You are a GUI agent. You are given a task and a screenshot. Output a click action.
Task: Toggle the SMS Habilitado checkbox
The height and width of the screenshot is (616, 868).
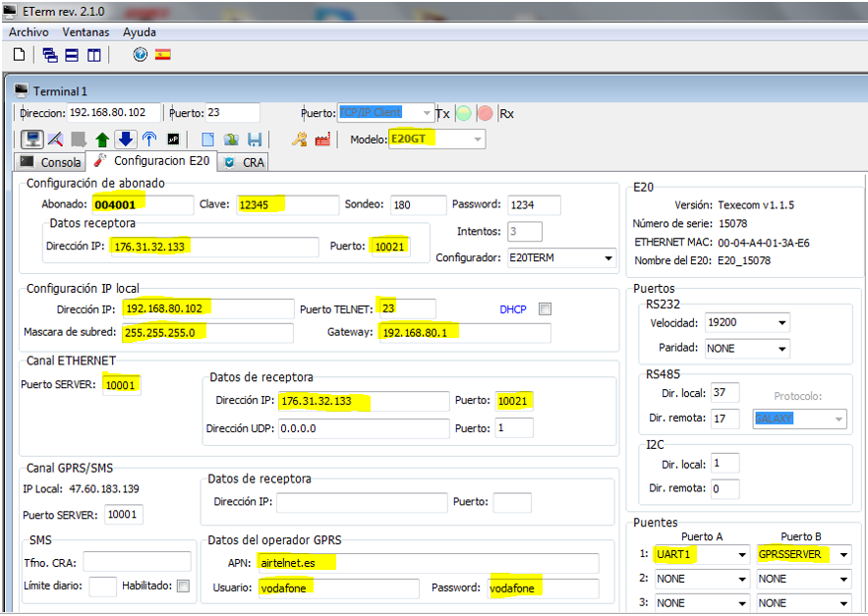(x=183, y=586)
